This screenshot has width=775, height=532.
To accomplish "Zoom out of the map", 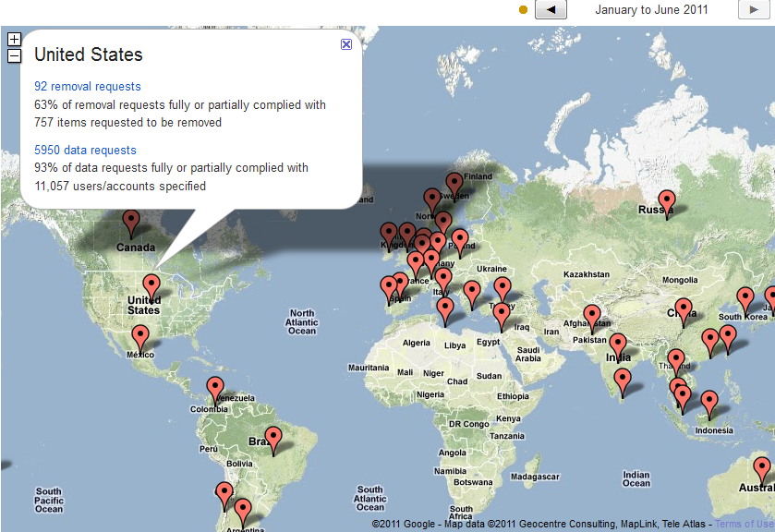I will point(15,55).
